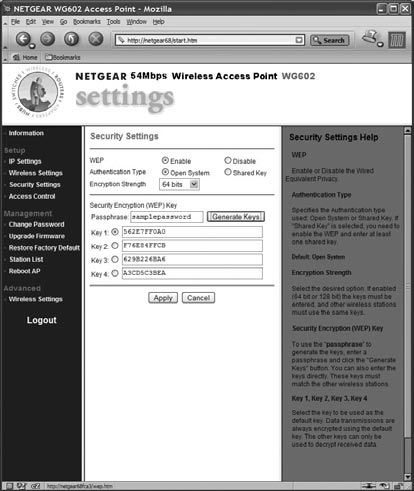
Task: Select WEP Enable radio button
Action: click(165, 160)
